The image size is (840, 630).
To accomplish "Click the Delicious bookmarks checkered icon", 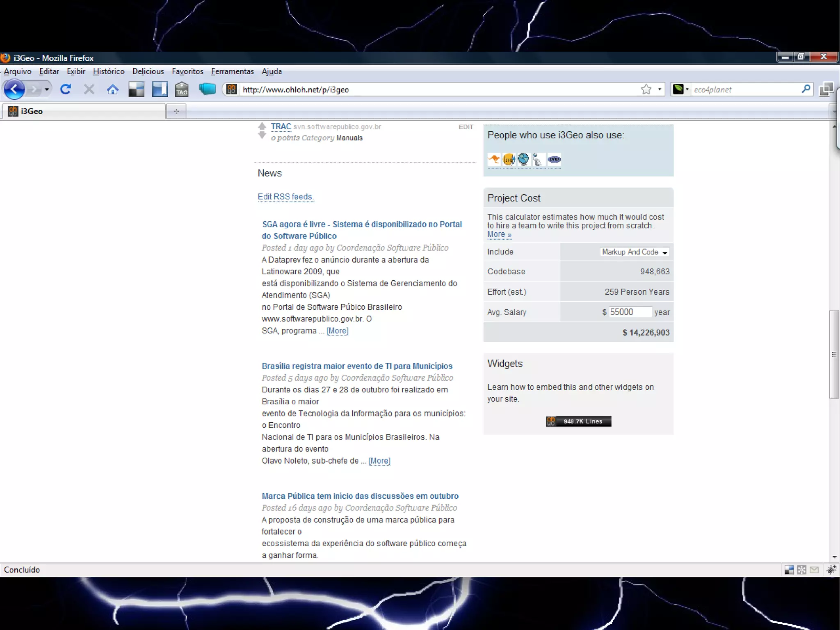I will point(136,89).
